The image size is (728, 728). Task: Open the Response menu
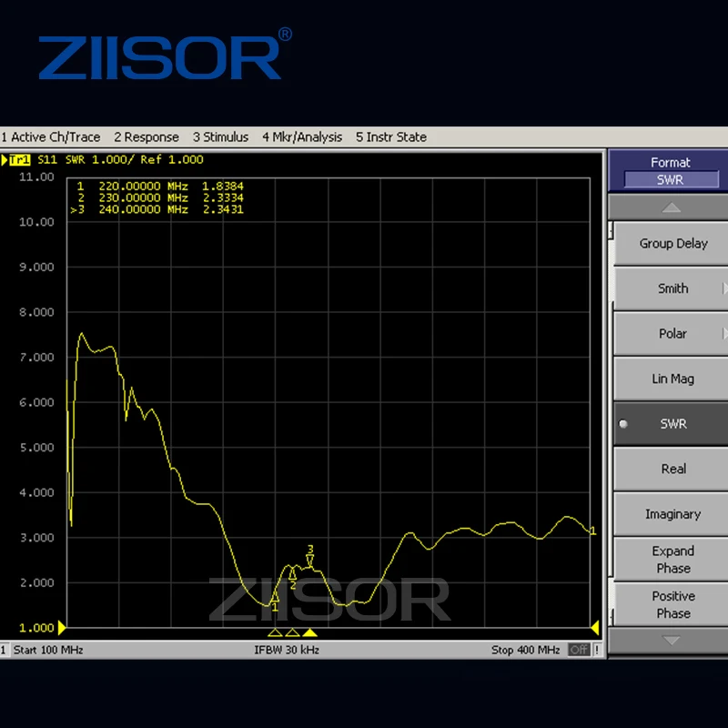click(x=147, y=137)
